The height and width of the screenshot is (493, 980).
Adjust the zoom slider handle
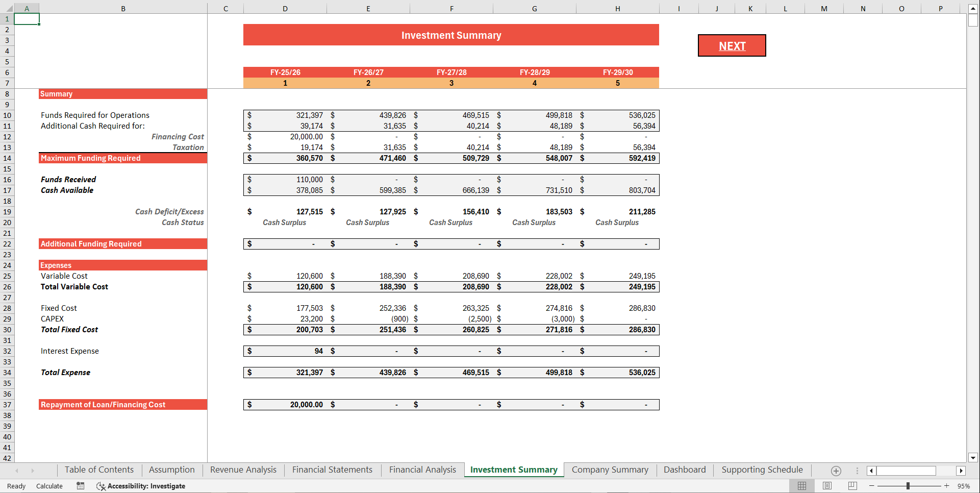[908, 486]
